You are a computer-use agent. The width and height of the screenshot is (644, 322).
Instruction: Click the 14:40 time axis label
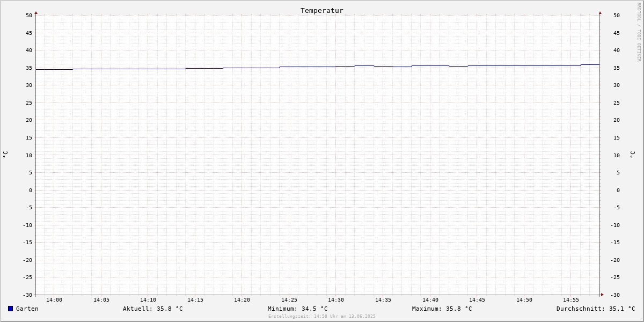point(430,300)
